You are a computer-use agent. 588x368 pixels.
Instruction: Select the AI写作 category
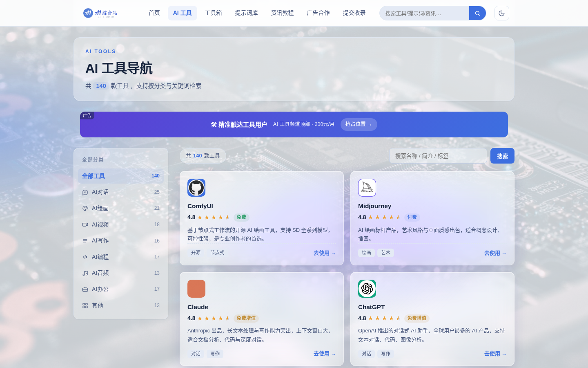pyautogui.click(x=121, y=241)
